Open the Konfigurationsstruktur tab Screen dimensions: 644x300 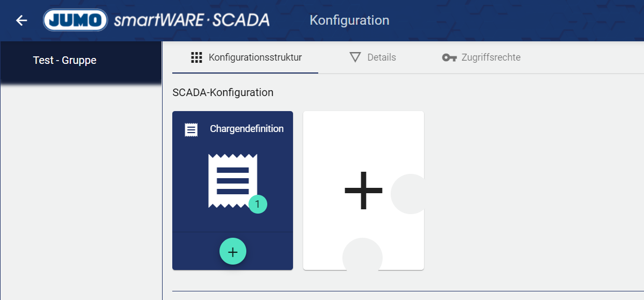(x=255, y=57)
